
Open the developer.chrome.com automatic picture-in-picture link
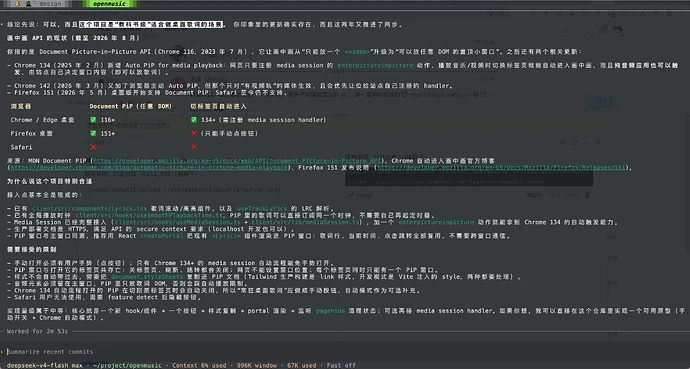tap(149, 168)
